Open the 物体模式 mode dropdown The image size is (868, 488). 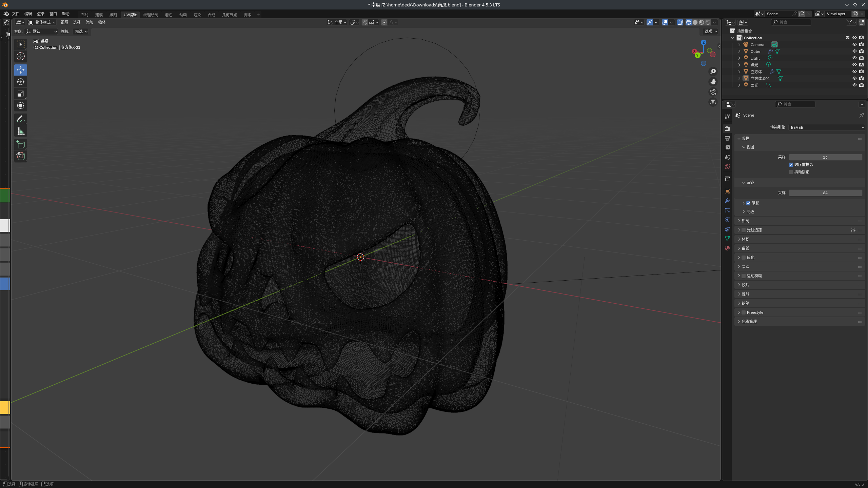coord(42,22)
